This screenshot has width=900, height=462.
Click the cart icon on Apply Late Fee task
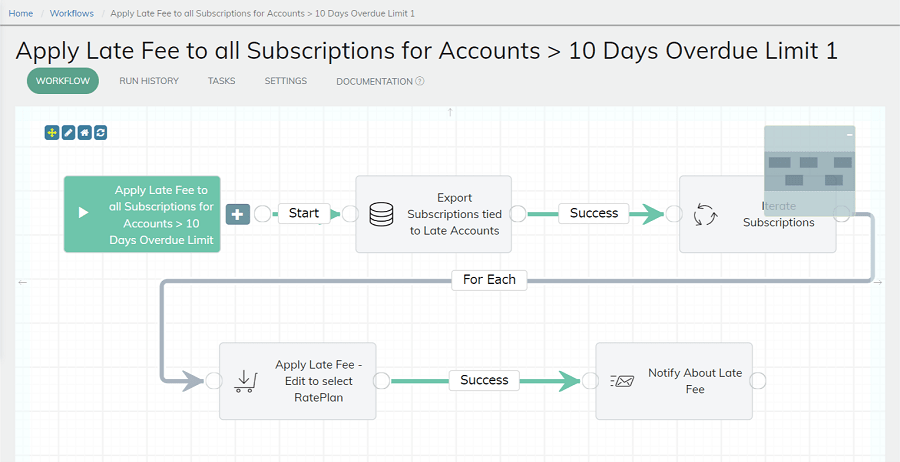coord(246,381)
